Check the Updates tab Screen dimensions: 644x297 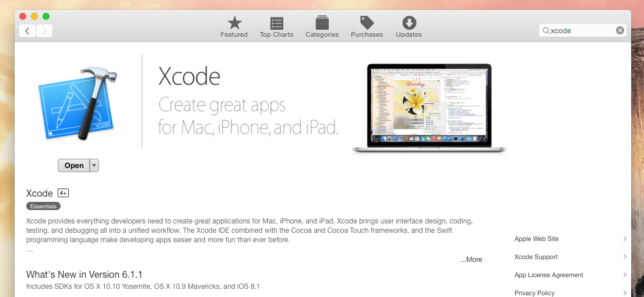409,27
